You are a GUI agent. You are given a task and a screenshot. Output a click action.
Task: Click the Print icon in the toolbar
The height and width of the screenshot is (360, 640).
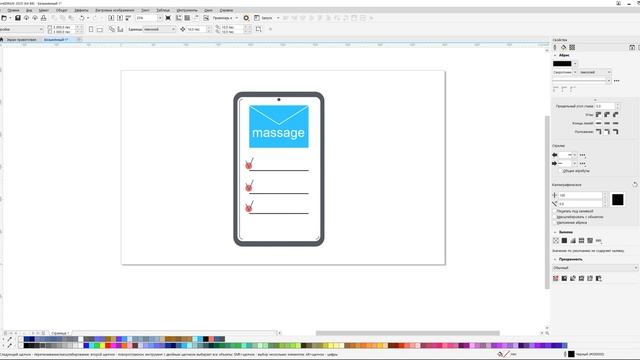44,18
